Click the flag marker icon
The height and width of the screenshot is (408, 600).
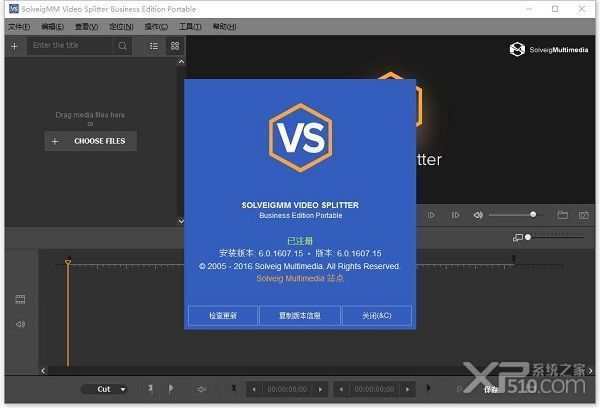click(171, 389)
